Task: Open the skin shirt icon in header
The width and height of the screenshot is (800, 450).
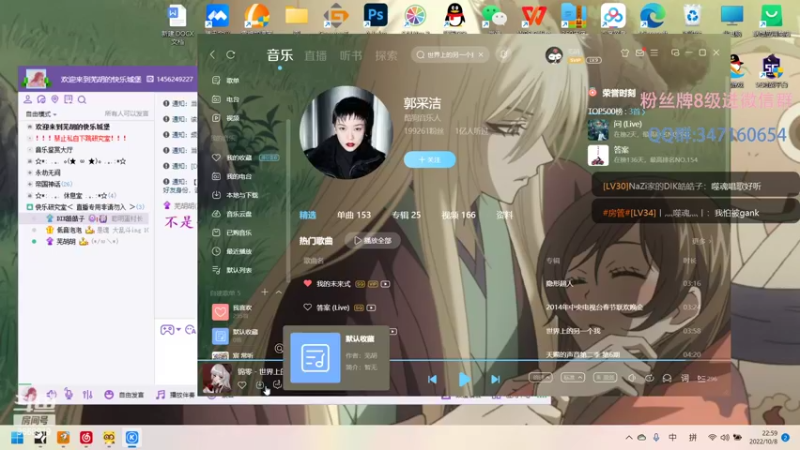Action: (x=624, y=53)
